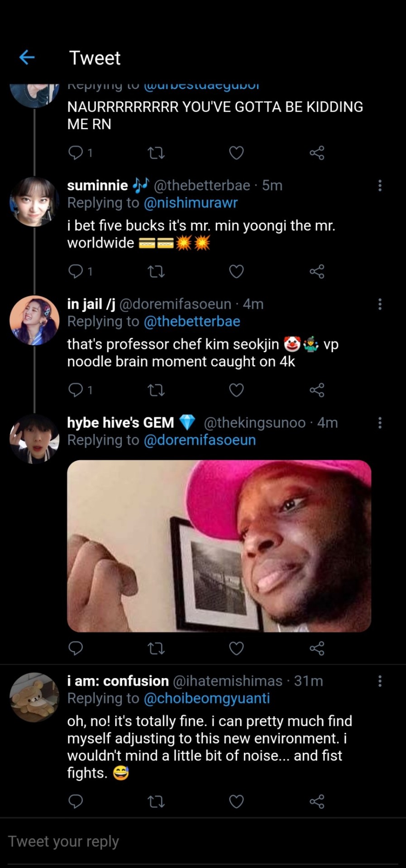Tap the back arrow beside Tweet
This screenshot has width=406, height=868.
[27, 57]
